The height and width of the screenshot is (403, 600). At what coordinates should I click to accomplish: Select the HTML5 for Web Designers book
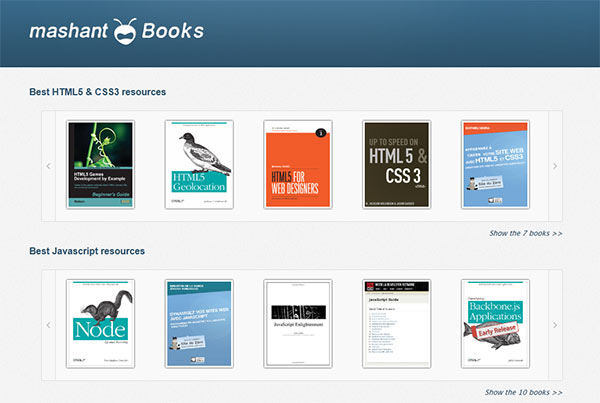(x=298, y=165)
